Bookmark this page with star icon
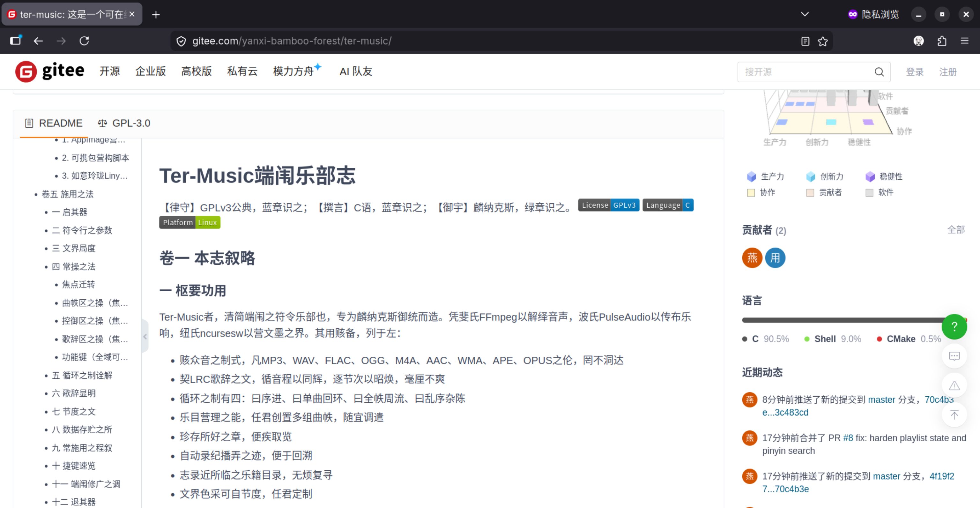Viewport: 980px width, 508px height. 822,41
